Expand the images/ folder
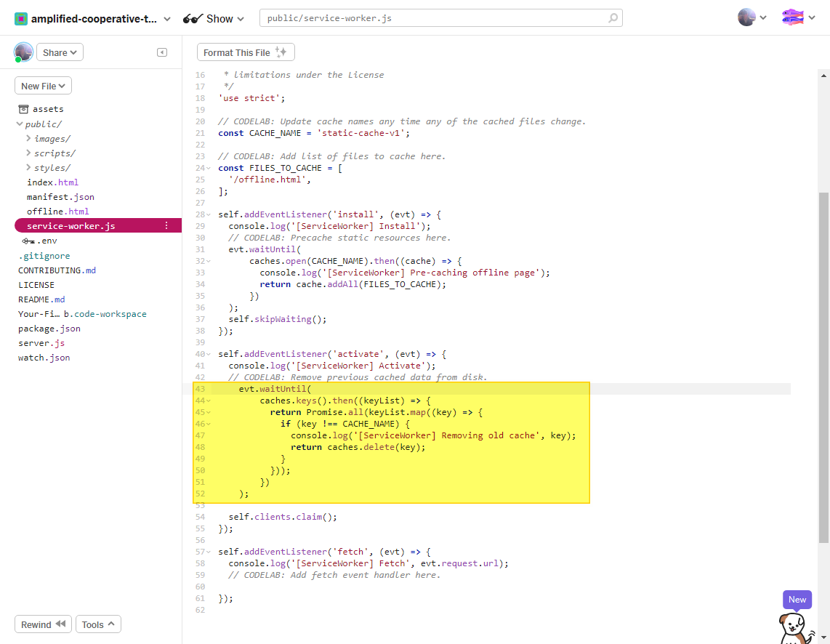 coord(28,138)
